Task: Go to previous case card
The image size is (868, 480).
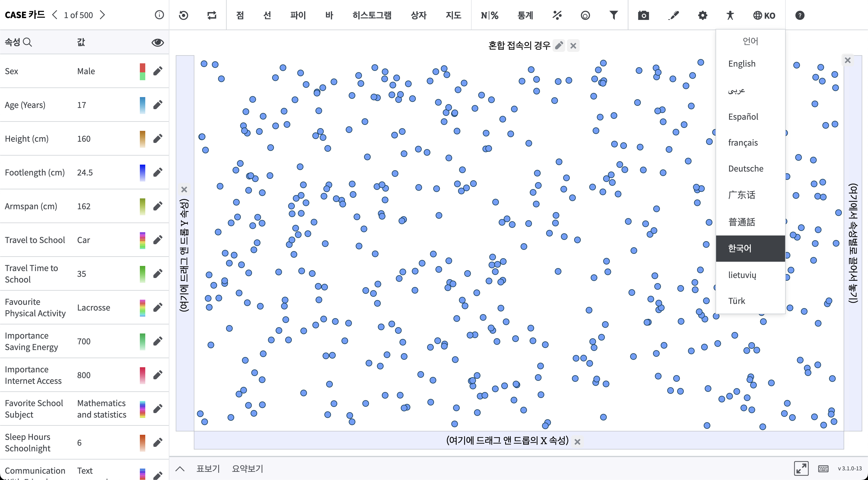Action: click(55, 15)
